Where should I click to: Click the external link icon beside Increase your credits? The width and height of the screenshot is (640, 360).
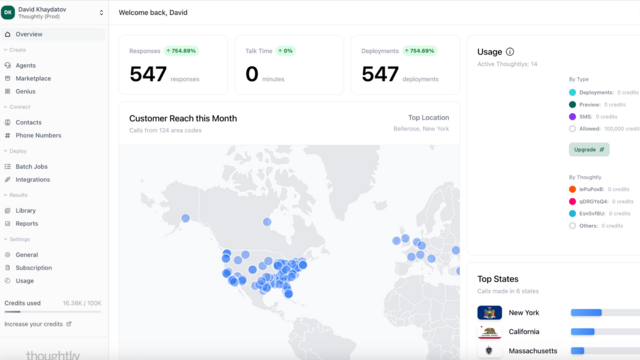(69, 324)
